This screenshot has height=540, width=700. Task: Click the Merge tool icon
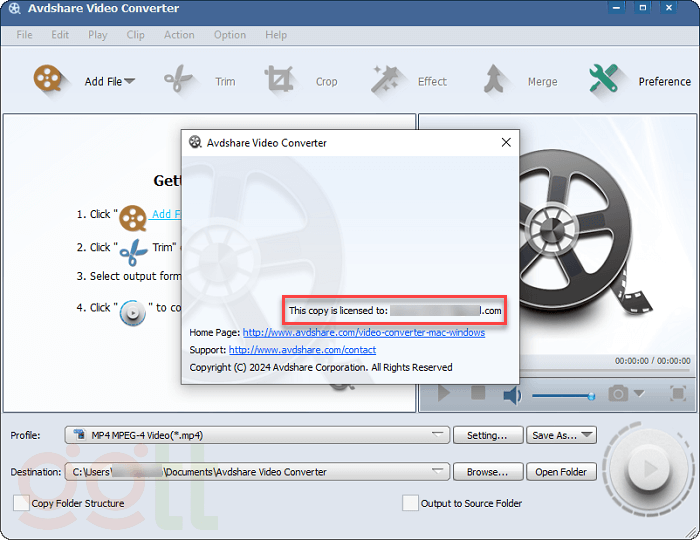(495, 80)
